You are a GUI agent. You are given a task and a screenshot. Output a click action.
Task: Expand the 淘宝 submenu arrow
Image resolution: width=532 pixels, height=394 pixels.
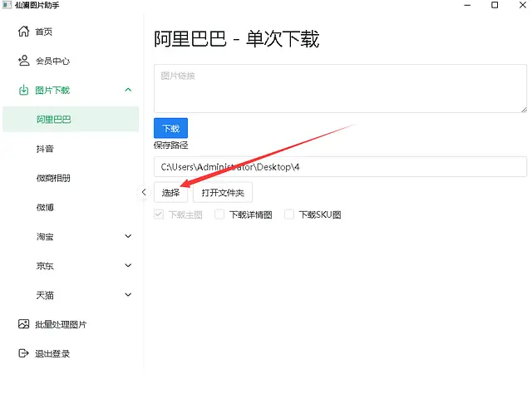point(128,236)
